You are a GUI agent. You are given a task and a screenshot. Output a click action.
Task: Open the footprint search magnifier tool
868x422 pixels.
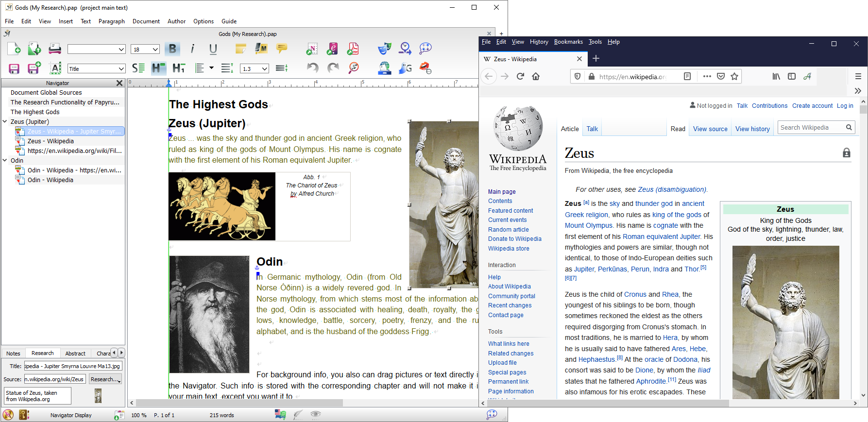(354, 68)
